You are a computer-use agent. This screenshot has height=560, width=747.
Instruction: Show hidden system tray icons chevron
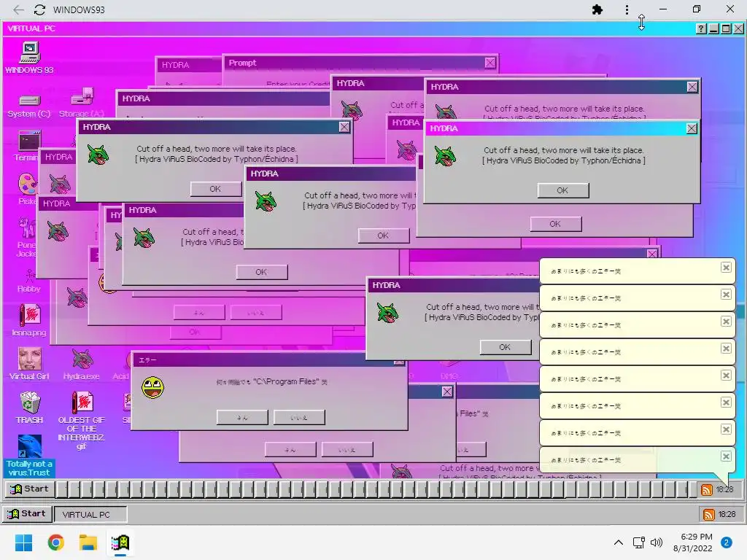point(618,542)
